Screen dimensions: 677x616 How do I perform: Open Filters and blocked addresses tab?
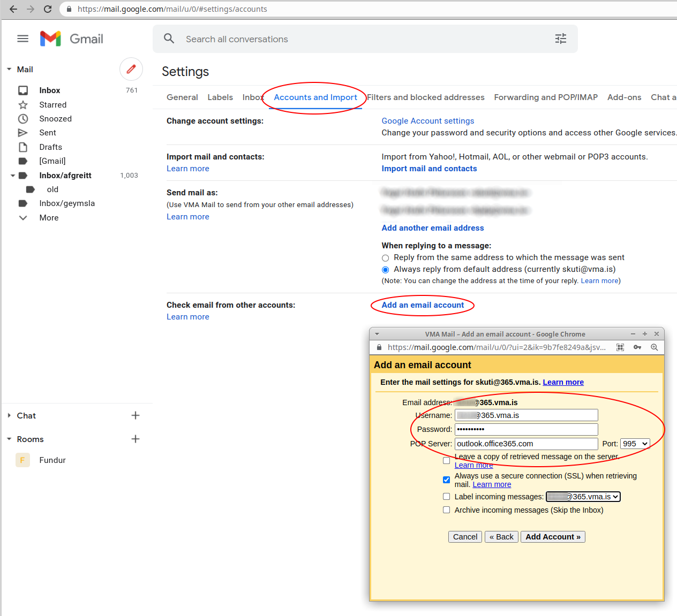click(x=426, y=97)
